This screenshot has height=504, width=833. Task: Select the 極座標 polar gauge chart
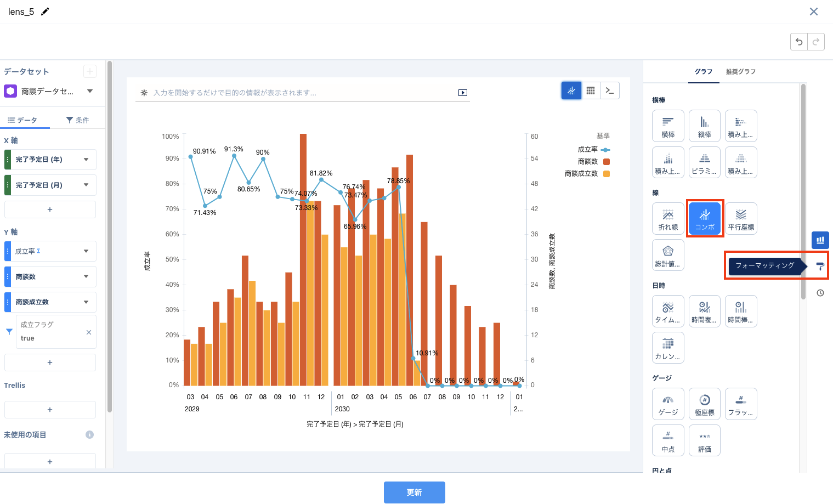click(x=705, y=404)
